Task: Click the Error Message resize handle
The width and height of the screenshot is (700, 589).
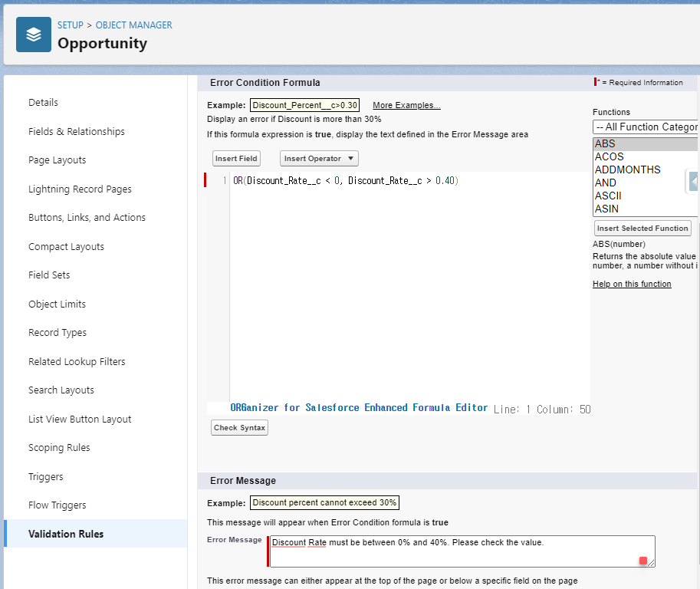Action: point(652,564)
